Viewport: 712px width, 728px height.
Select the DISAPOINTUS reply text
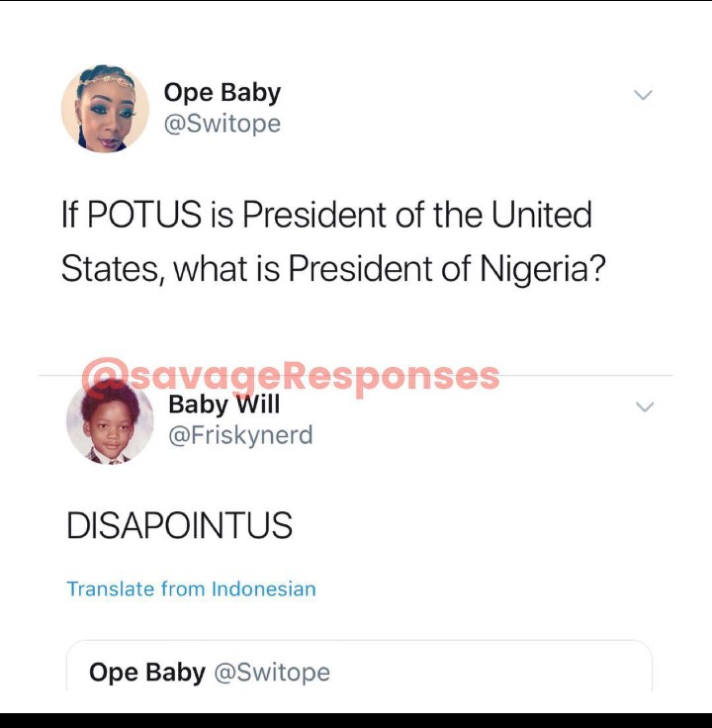coord(179,526)
